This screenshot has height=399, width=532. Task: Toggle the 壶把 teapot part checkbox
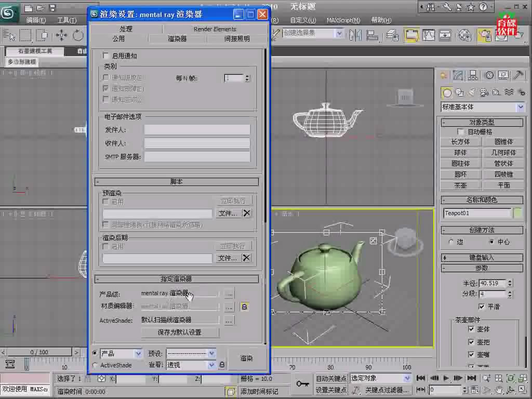[471, 342]
